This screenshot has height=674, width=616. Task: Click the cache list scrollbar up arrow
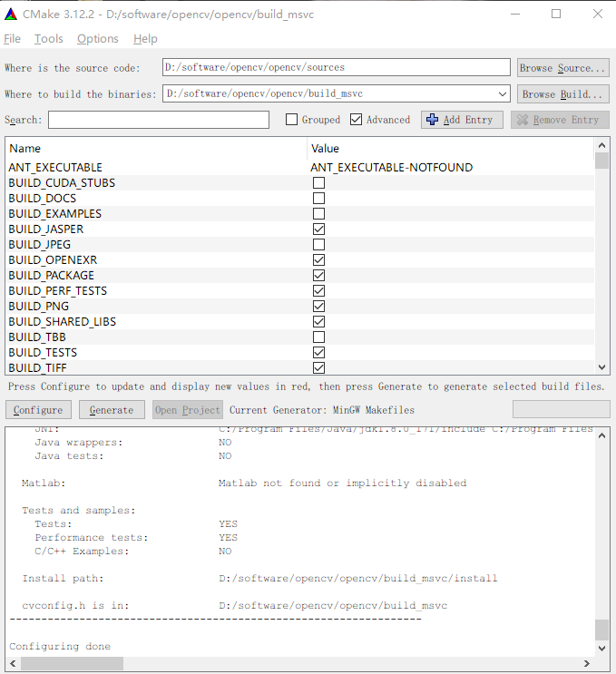(601, 145)
